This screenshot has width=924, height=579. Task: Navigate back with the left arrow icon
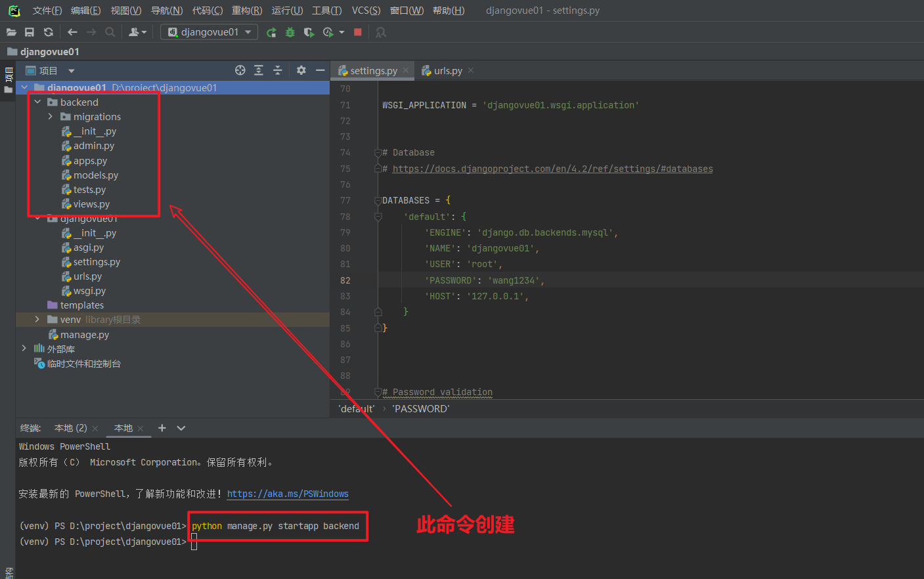pos(72,32)
